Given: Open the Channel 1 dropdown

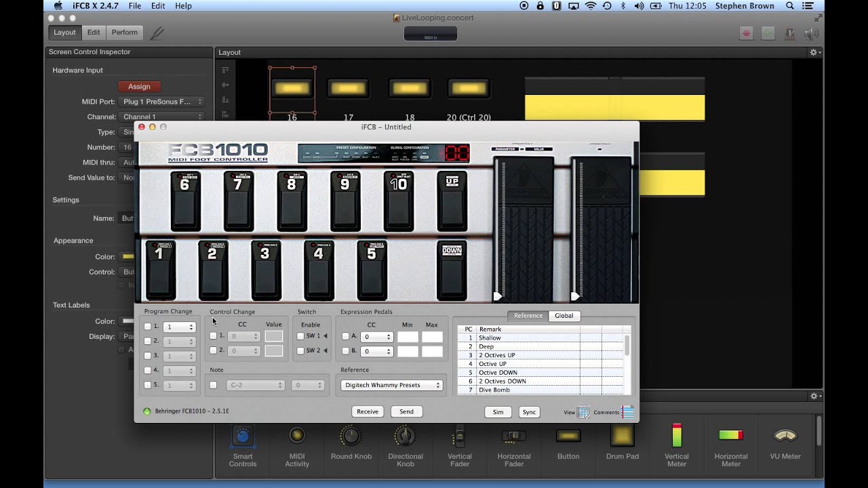Looking at the screenshot, I should 161,117.
